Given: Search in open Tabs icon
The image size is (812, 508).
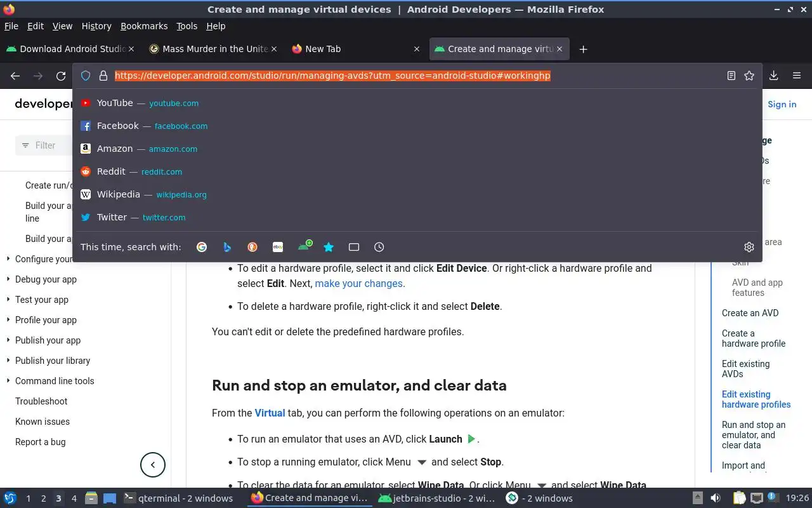Looking at the screenshot, I should point(354,247).
